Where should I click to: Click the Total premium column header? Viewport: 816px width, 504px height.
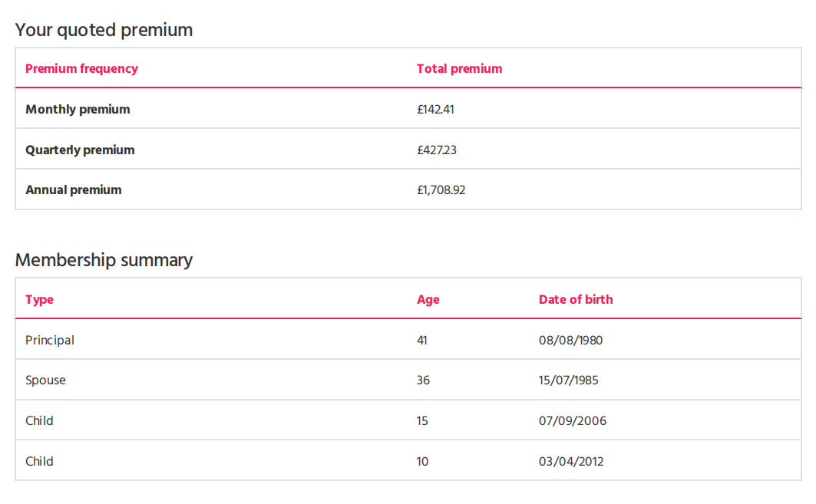tap(460, 68)
